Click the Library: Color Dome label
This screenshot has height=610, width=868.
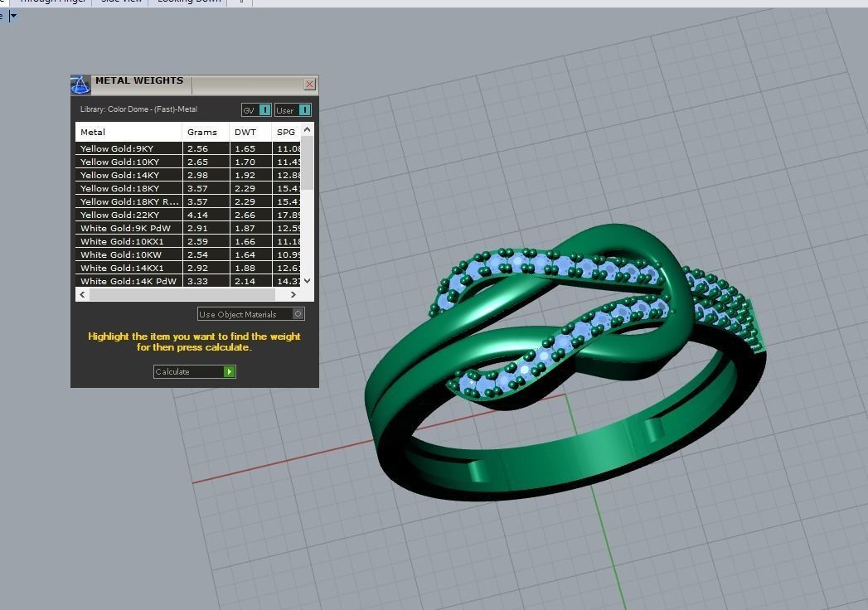138,109
